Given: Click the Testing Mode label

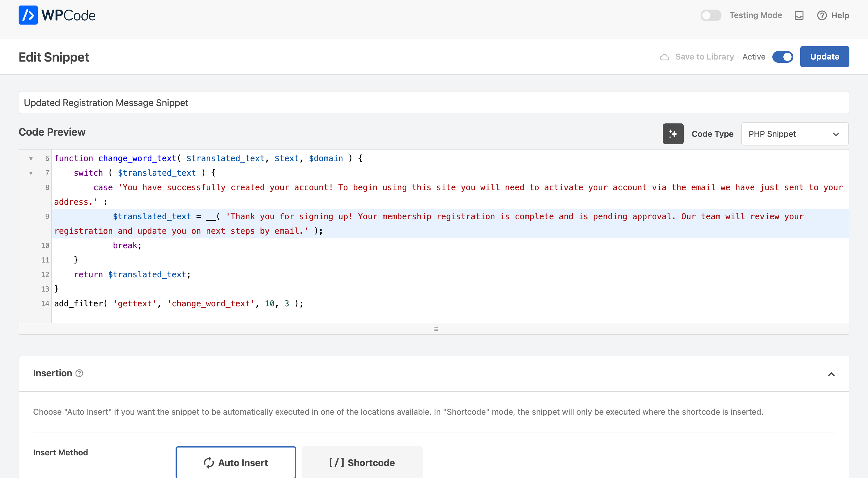Looking at the screenshot, I should (x=756, y=15).
